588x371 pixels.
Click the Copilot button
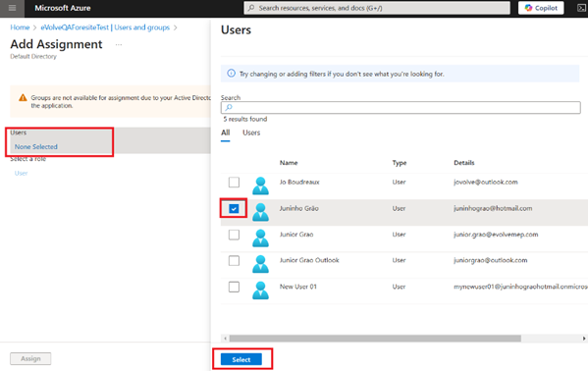point(541,8)
